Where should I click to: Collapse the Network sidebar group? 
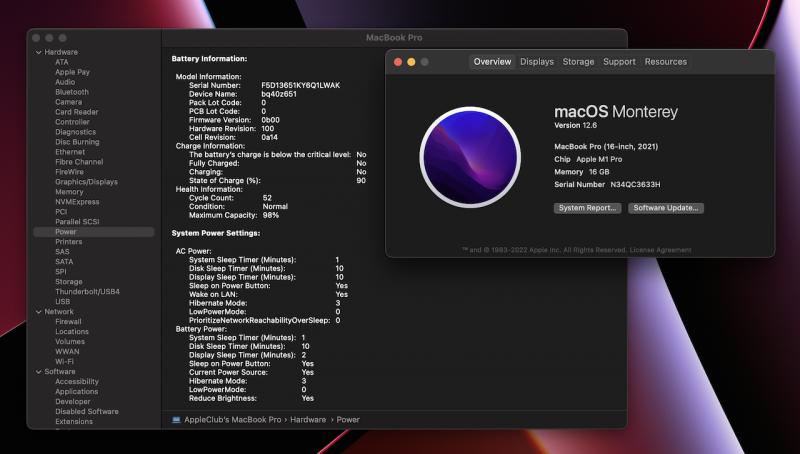point(38,312)
